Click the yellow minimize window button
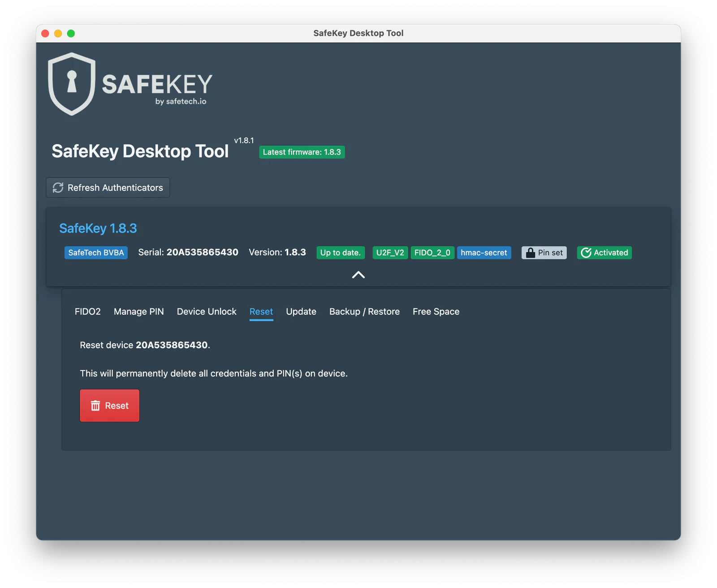The image size is (717, 588). (58, 33)
